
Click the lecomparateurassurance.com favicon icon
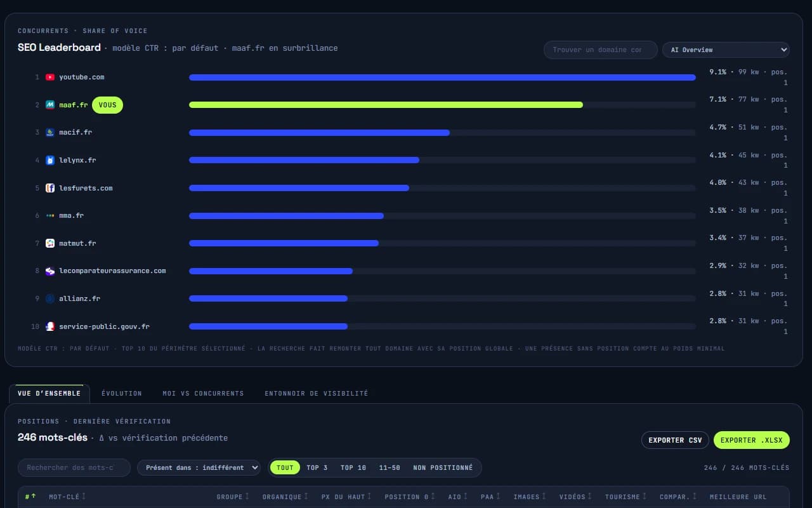click(50, 271)
